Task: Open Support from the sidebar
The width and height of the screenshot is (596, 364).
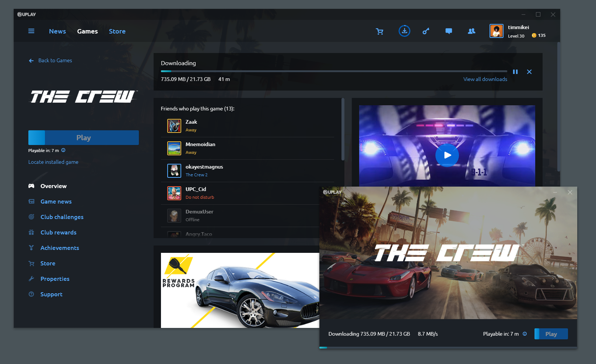Action: [x=51, y=294]
